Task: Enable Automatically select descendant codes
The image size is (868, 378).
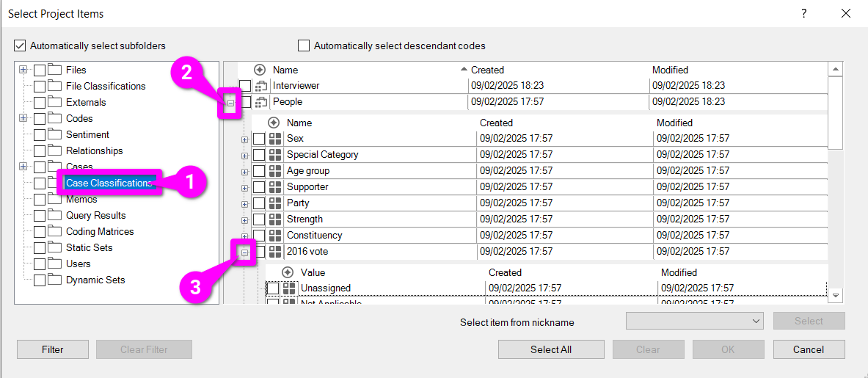Action: tap(304, 46)
